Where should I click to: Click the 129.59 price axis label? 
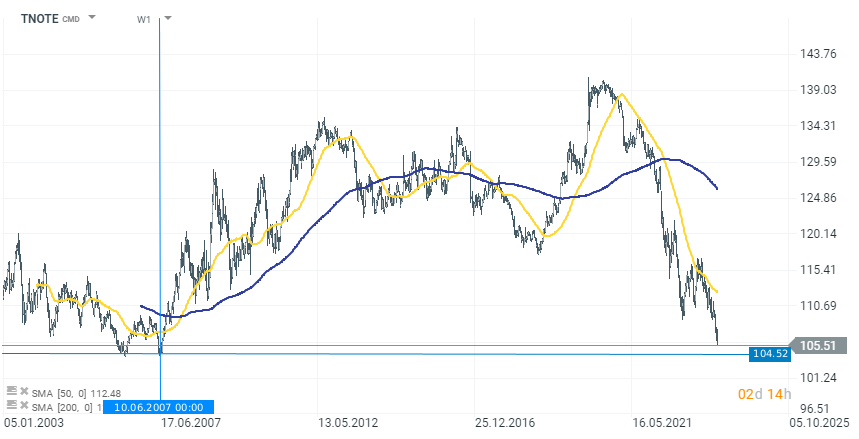pos(818,162)
